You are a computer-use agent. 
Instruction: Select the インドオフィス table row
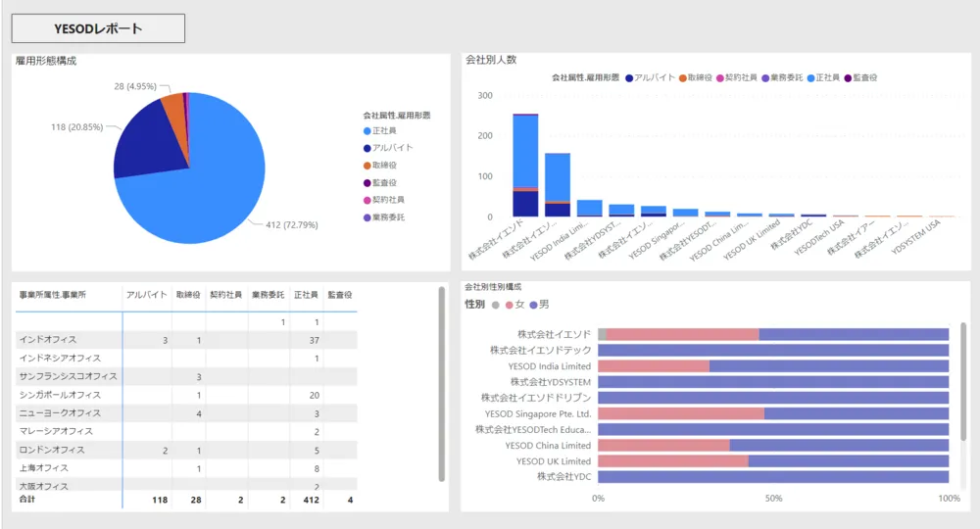(x=186, y=340)
